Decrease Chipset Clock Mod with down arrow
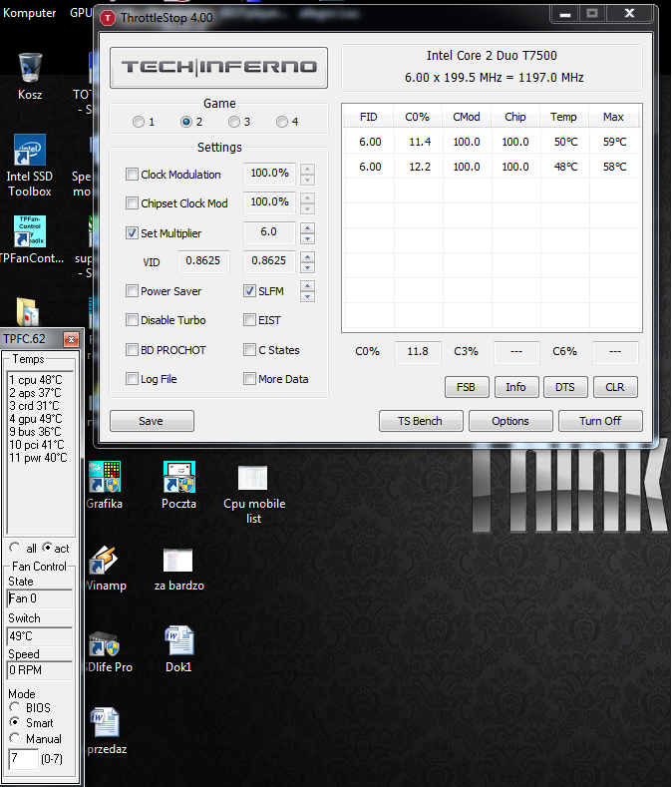The image size is (672, 787). click(x=308, y=208)
